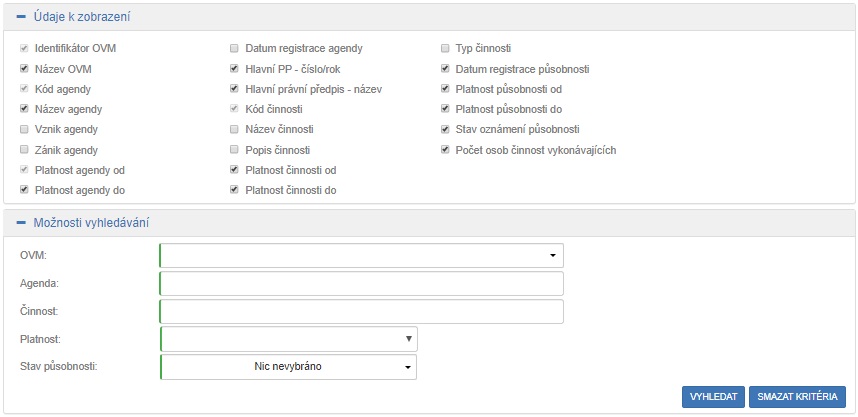The height and width of the screenshot is (417, 858).
Task: Uncheck the Platnost činnosti od checkbox
Action: pyautogui.click(x=234, y=170)
